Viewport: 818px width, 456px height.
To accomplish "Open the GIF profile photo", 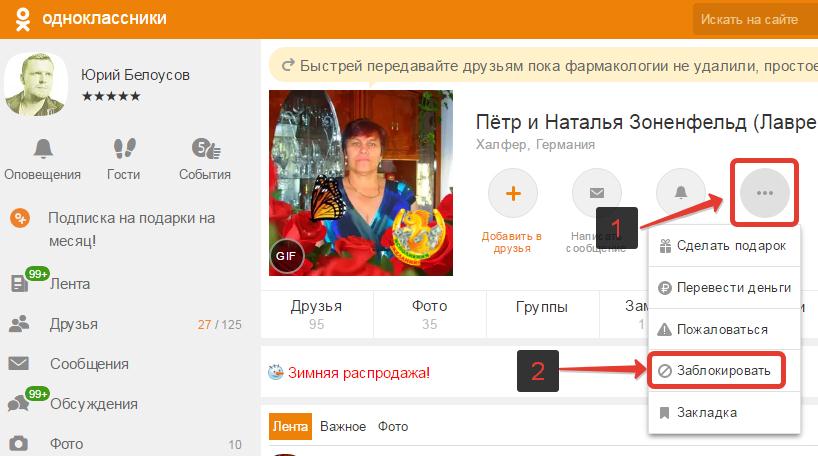I will pos(361,183).
